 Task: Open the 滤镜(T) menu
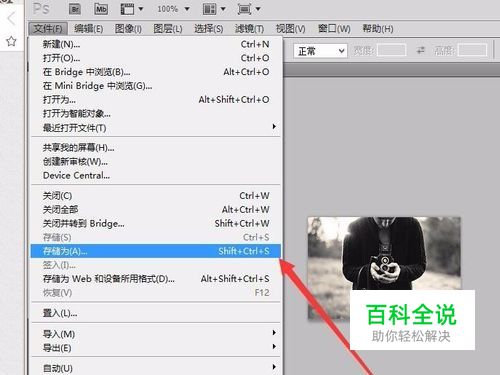click(x=249, y=29)
